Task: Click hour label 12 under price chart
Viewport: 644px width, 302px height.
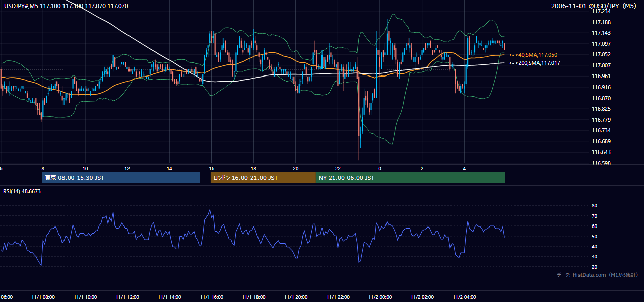Action: click(x=127, y=168)
